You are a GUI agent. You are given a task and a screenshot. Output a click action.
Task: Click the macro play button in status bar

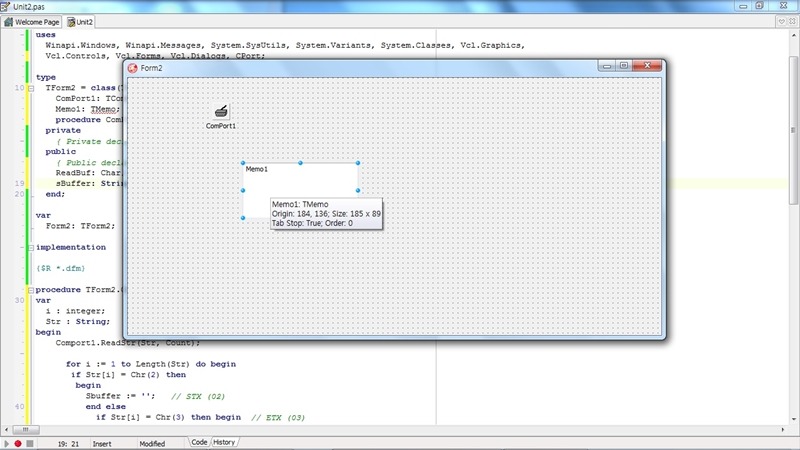[7, 442]
